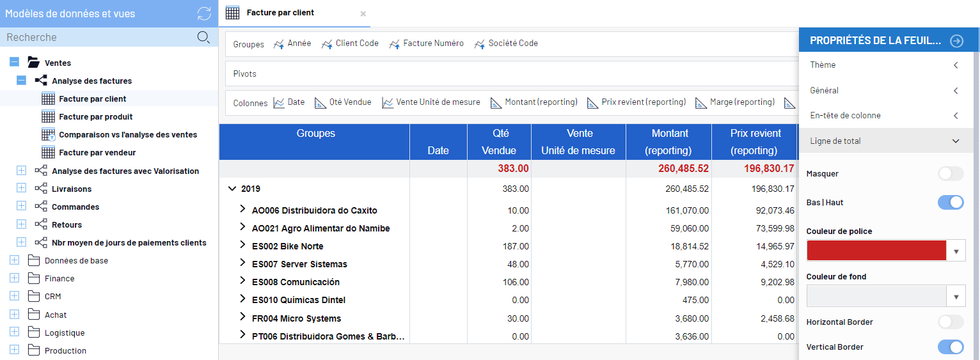Click the Date column chart icon
The width and height of the screenshot is (980, 360).
[x=279, y=102]
